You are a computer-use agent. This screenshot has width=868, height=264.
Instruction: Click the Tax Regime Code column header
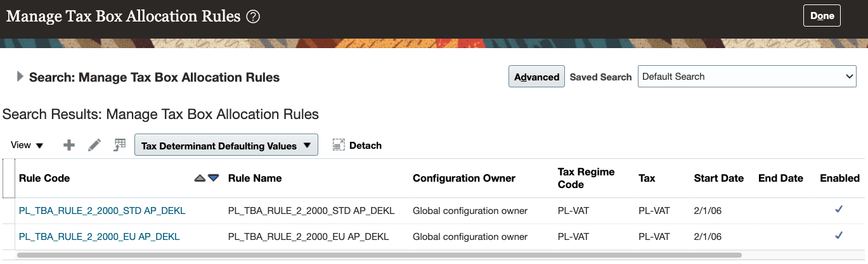[586, 179]
